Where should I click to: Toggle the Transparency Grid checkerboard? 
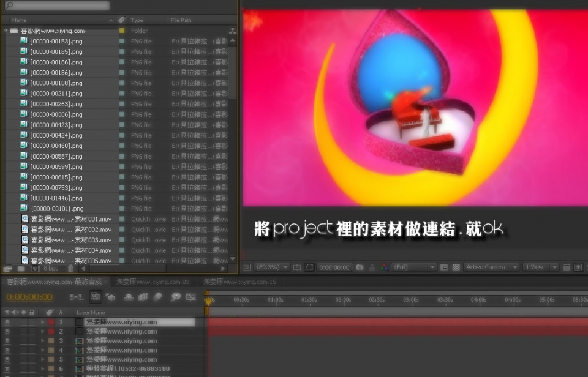455,267
